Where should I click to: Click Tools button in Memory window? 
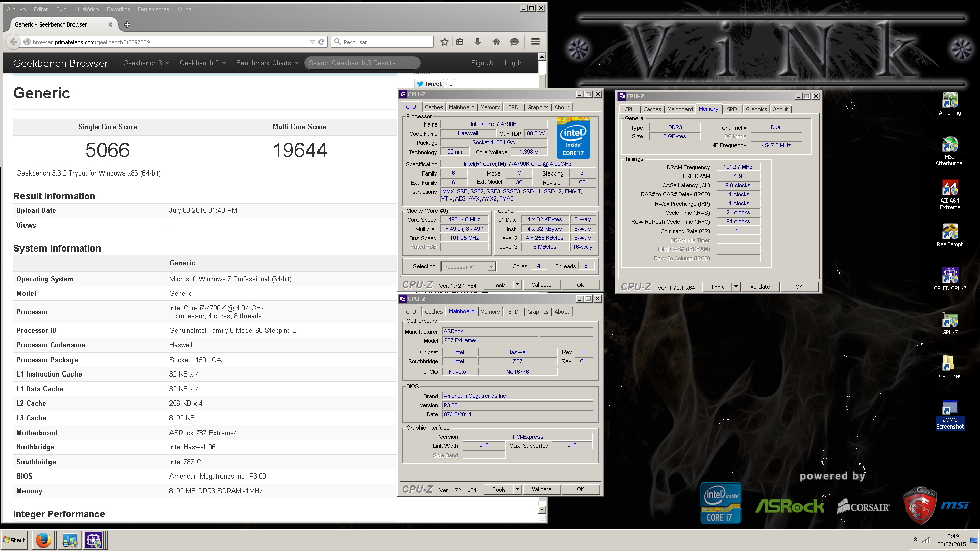click(717, 287)
